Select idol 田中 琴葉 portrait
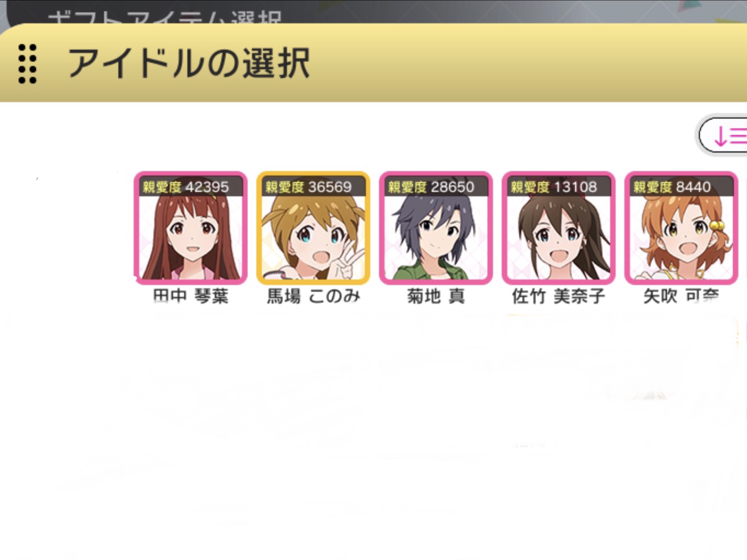 click(x=190, y=228)
